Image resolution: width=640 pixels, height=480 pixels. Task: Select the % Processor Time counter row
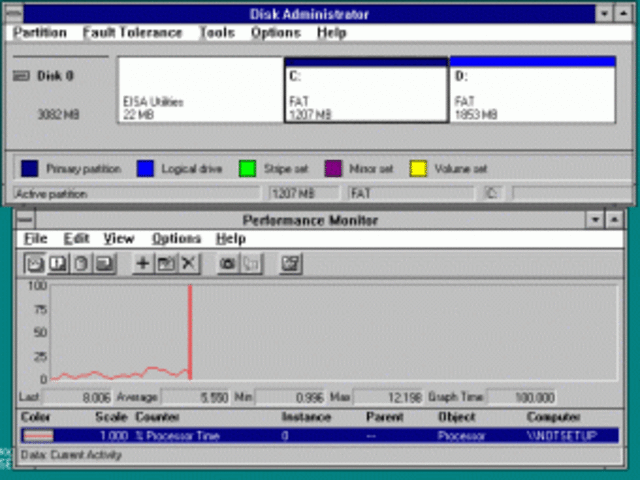point(320,436)
